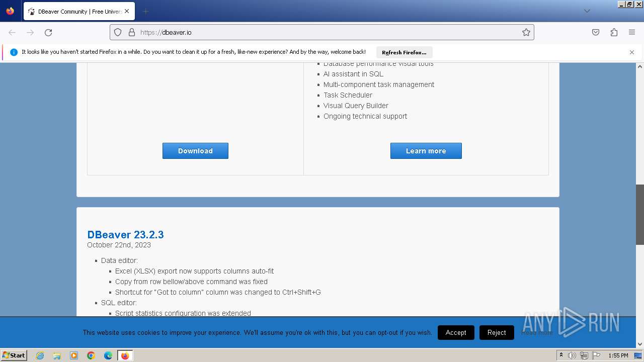Click the forward navigation arrow
This screenshot has width=644, height=362.
point(30,32)
